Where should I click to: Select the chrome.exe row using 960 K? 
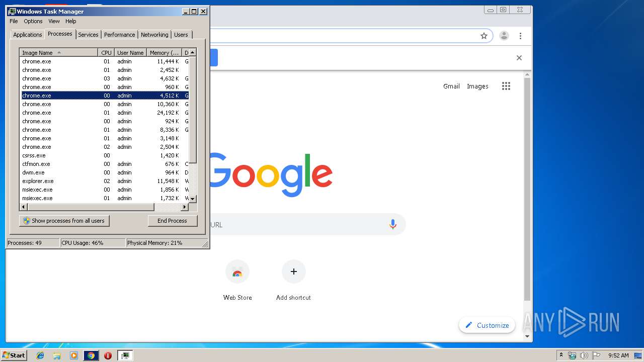click(104, 87)
